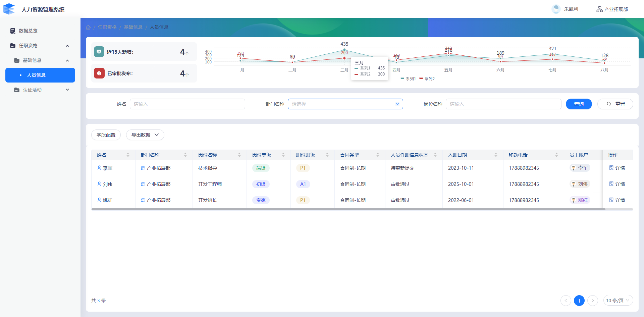Open the 10 条/页 page size selector
This screenshot has height=317, width=644.
click(618, 301)
